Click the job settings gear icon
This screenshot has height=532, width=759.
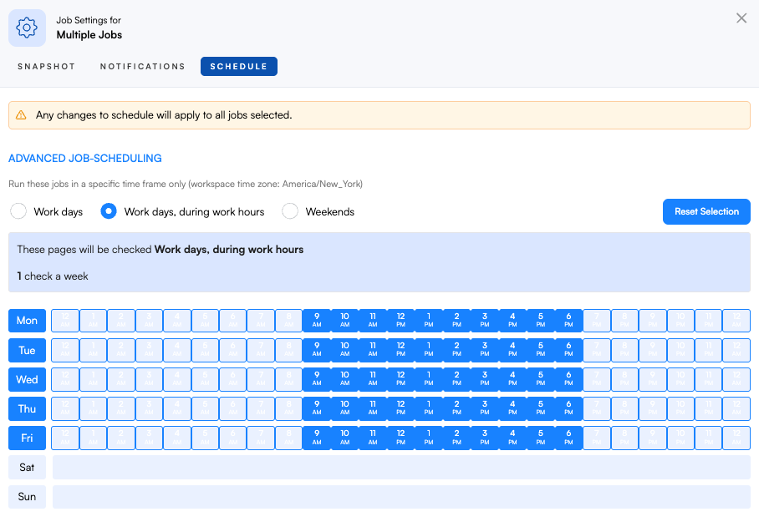pos(27,28)
